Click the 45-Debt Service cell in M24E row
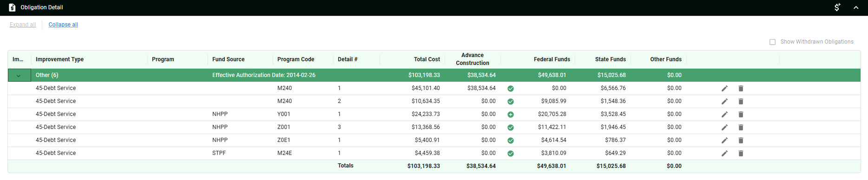 pyautogui.click(x=56, y=153)
